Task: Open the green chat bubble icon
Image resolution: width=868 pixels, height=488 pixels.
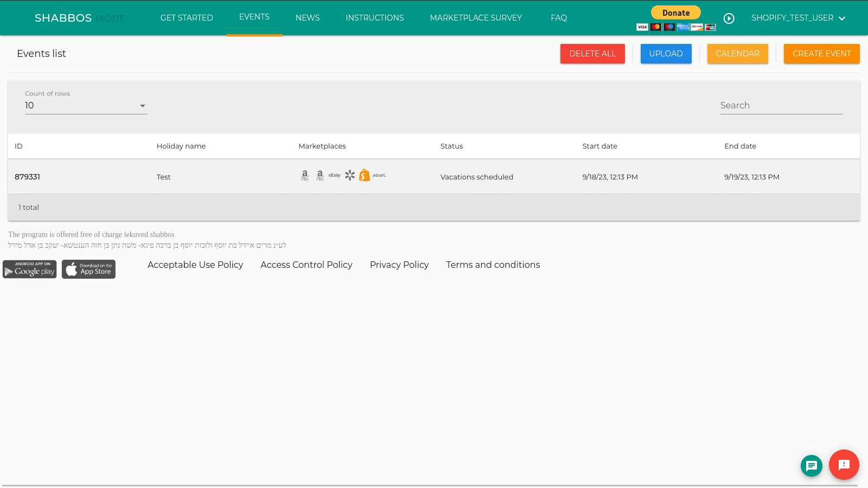Action: click(x=811, y=465)
